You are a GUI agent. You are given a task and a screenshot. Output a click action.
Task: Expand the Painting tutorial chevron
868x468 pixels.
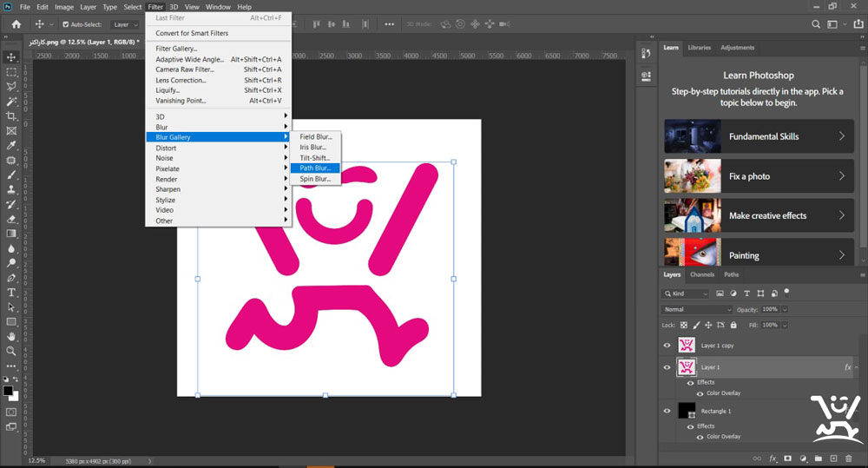pyautogui.click(x=841, y=255)
